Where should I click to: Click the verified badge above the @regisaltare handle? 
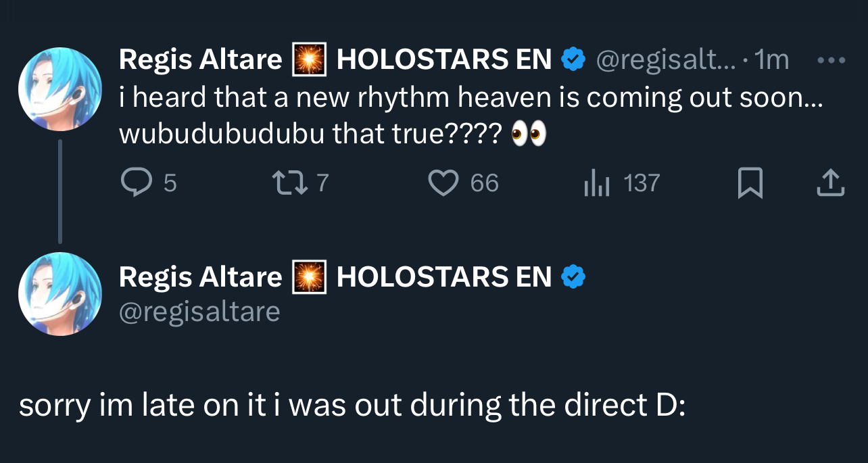tap(574, 276)
